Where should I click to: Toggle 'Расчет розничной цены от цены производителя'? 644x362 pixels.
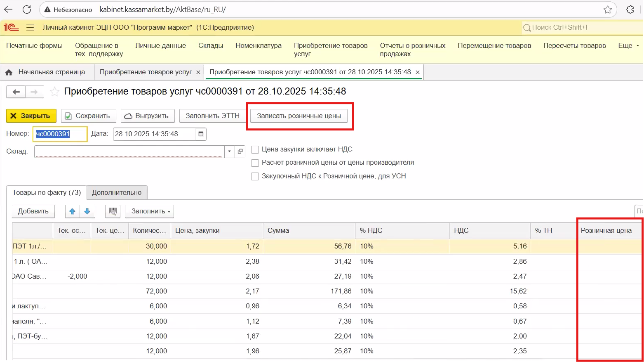[x=255, y=163]
